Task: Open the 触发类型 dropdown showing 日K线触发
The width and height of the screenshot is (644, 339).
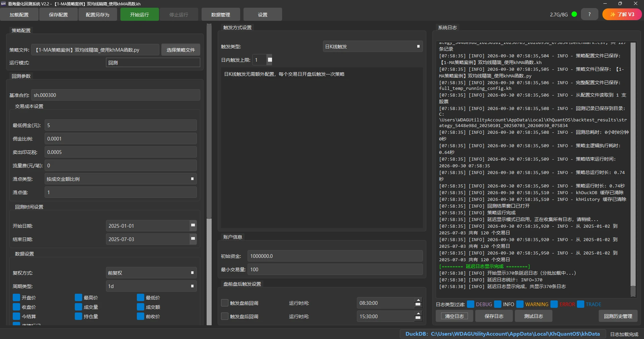Action: pos(373,46)
